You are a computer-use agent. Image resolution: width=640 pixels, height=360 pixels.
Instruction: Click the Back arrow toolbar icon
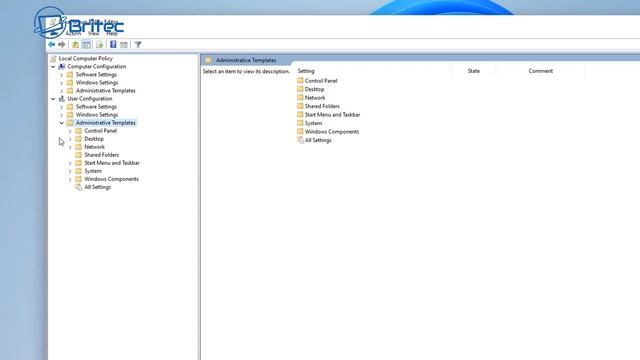pyautogui.click(x=51, y=44)
